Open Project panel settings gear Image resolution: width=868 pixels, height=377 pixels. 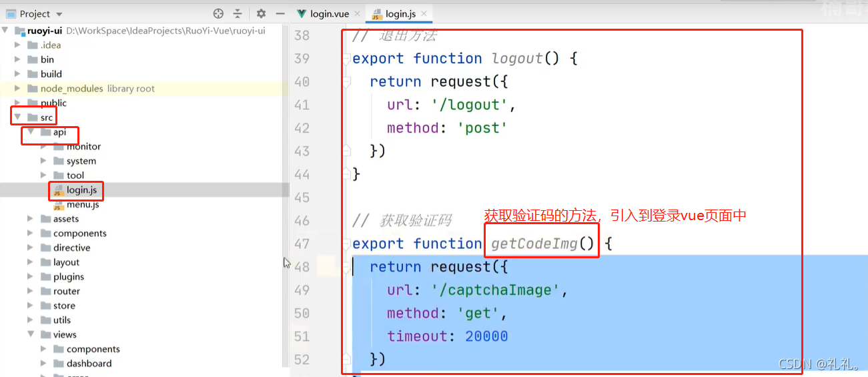coord(261,13)
